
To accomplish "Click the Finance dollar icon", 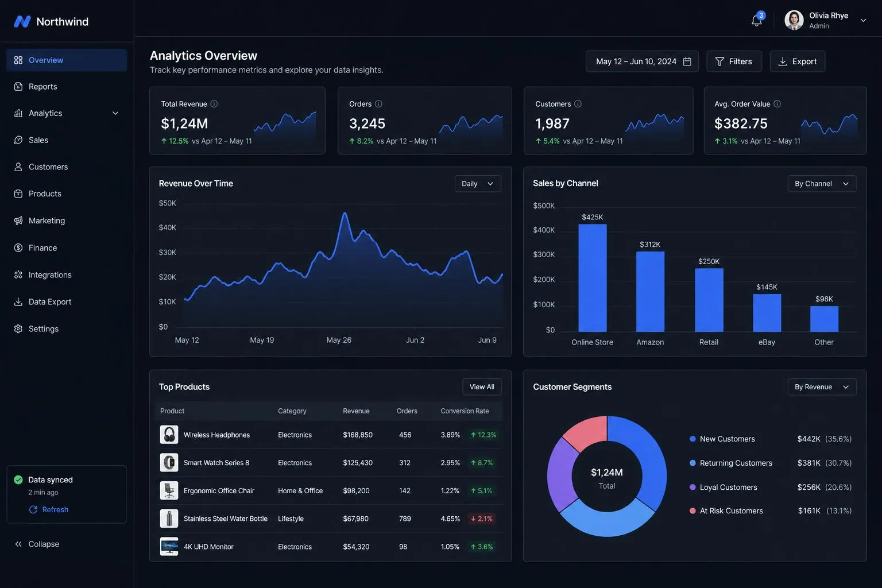I will point(18,248).
